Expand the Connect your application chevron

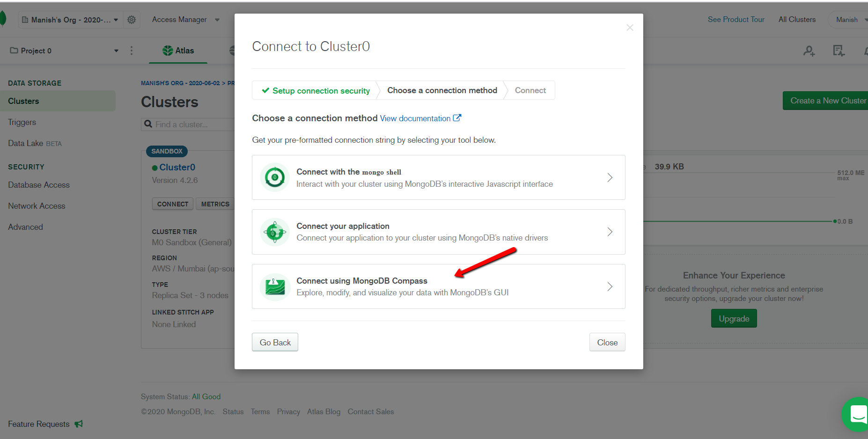[x=610, y=232]
